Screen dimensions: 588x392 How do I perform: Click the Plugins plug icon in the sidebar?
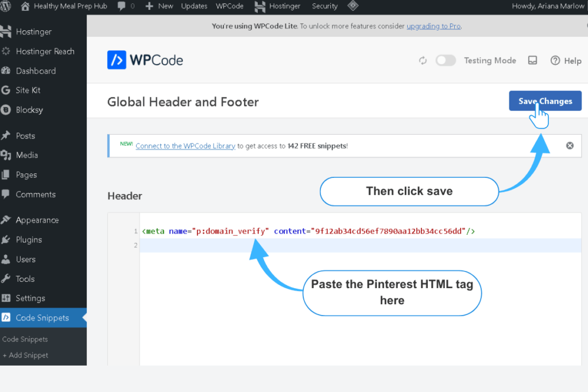coord(6,239)
